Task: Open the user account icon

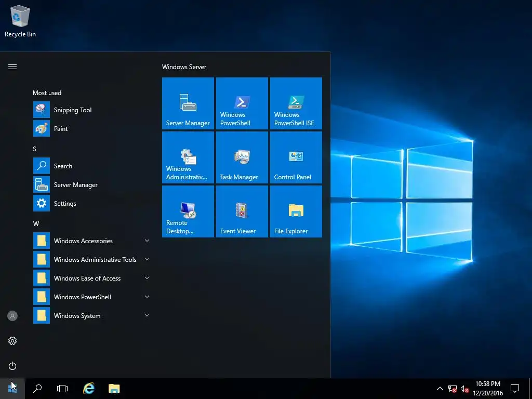Action: pos(12,316)
